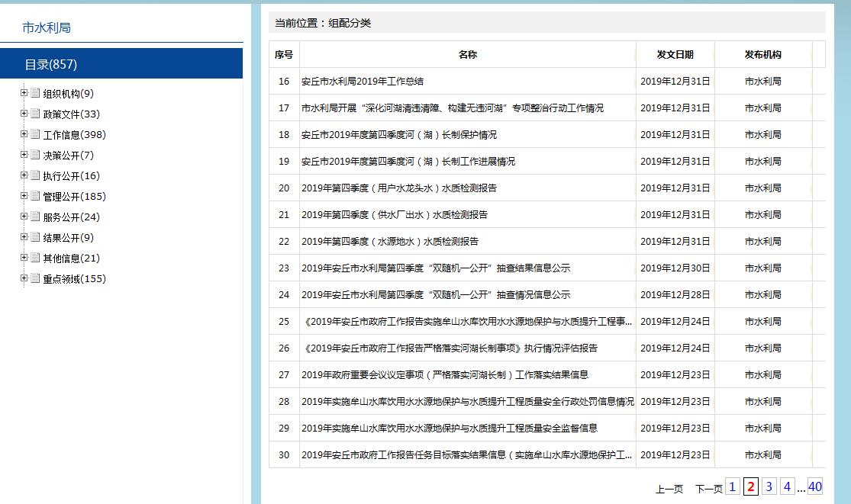Jump to last page 40
851x504 pixels.
coord(814,486)
